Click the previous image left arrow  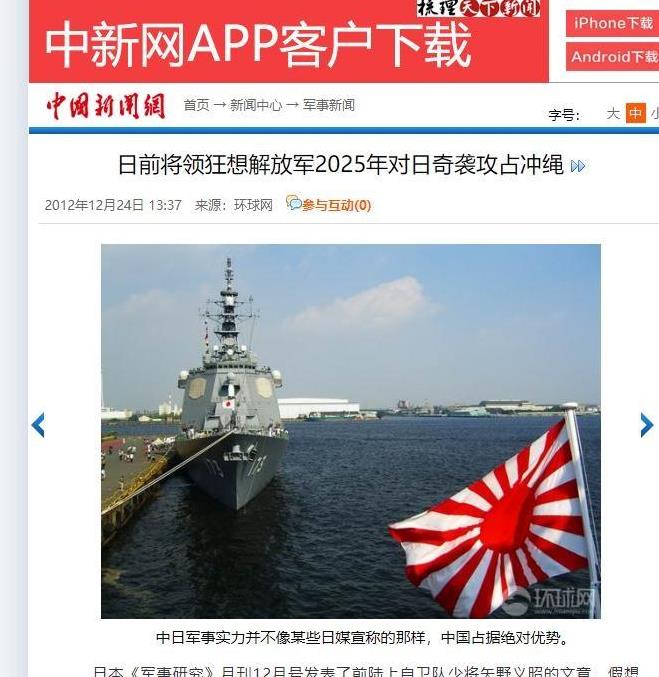click(38, 425)
